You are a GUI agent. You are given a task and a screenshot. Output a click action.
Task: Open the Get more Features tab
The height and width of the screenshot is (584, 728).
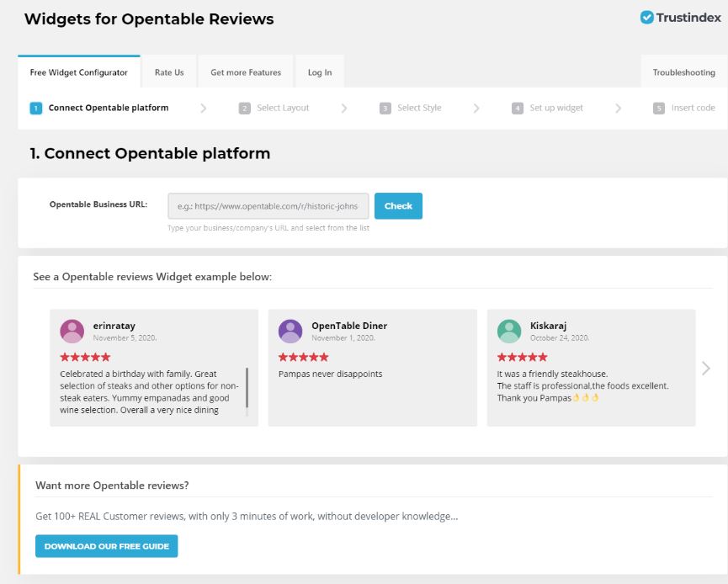coord(246,72)
